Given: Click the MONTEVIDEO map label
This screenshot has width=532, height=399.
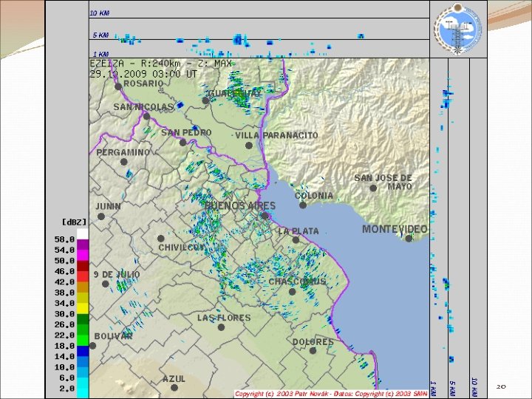Looking at the screenshot, I should coord(395,229).
